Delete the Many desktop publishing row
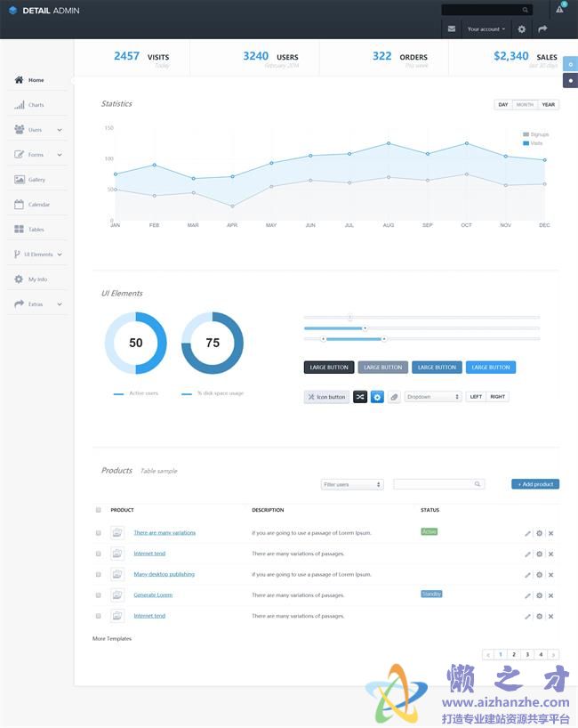The image size is (578, 728). click(x=550, y=575)
